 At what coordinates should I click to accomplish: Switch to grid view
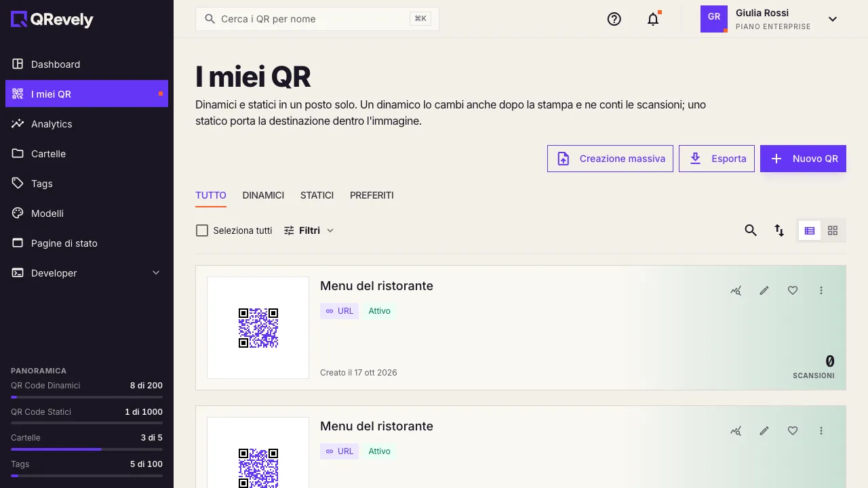pyautogui.click(x=833, y=230)
